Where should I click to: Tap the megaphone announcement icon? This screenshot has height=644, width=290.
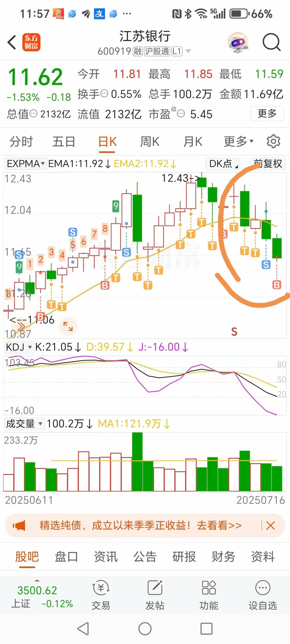(19, 525)
